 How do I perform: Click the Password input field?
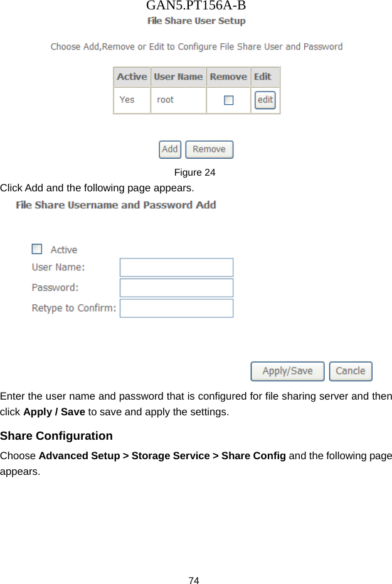(x=176, y=287)
